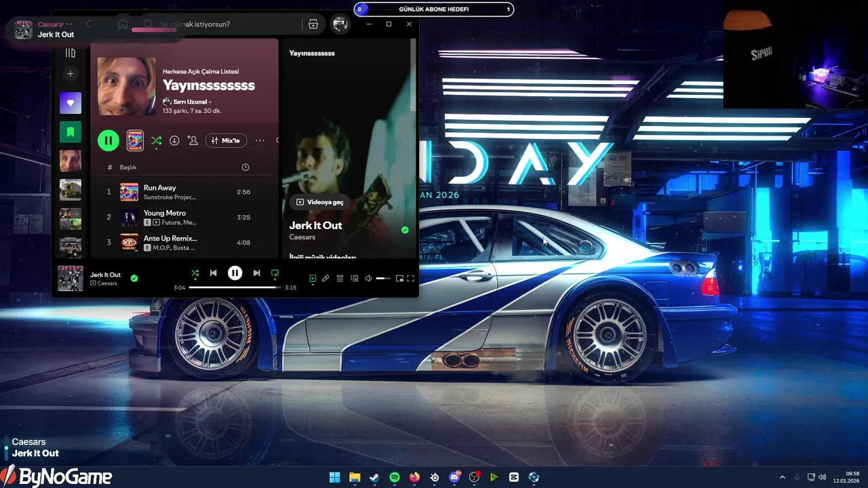Open the green bookmark episodes tile
868x488 pixels.
(71, 132)
